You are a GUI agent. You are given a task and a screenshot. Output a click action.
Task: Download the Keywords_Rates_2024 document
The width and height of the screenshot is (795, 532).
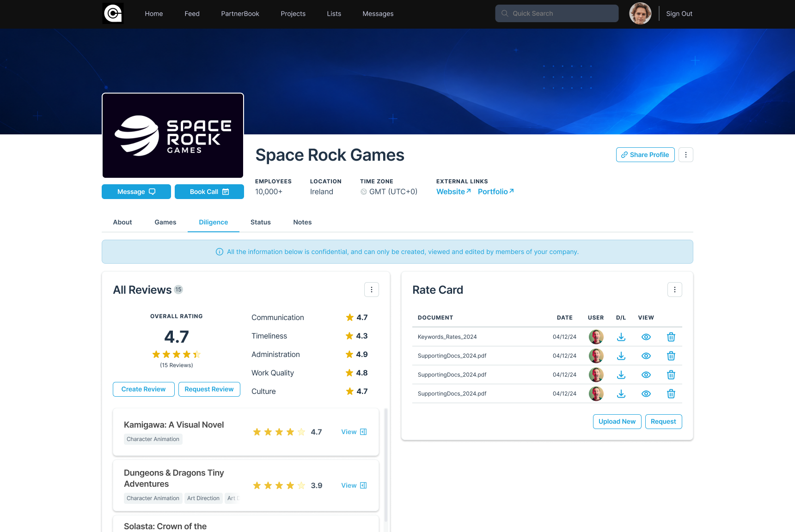coord(621,337)
